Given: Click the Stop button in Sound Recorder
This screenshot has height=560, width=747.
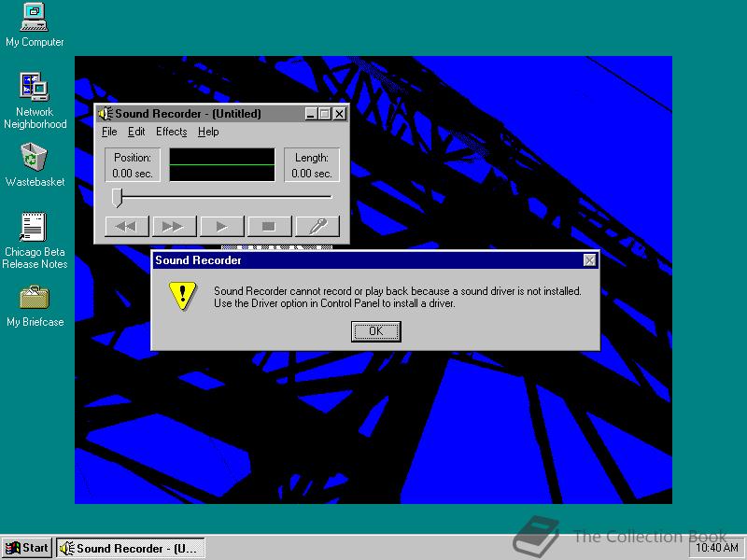Looking at the screenshot, I should click(270, 226).
